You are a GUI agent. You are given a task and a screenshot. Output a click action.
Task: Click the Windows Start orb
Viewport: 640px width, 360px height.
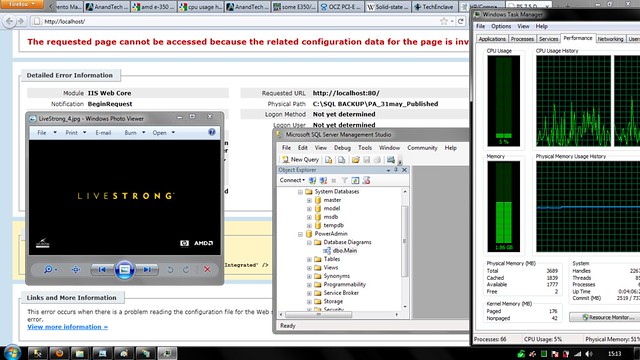[x=12, y=352]
